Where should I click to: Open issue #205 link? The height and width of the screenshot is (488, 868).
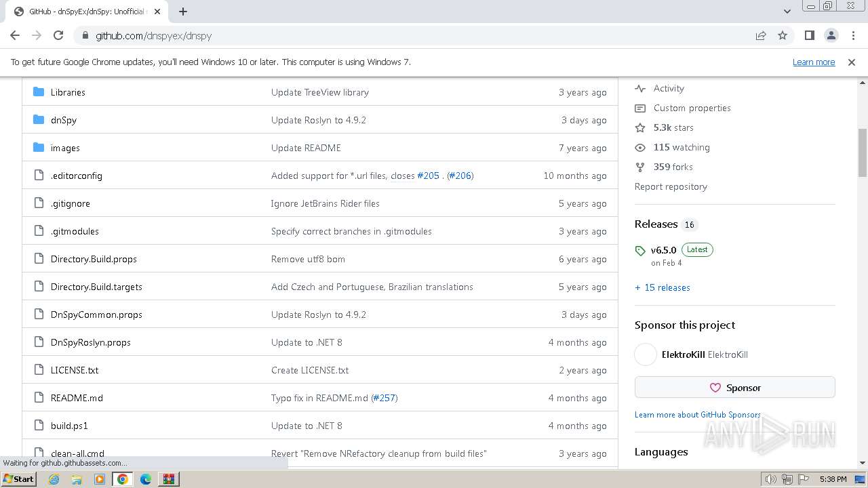click(428, 176)
